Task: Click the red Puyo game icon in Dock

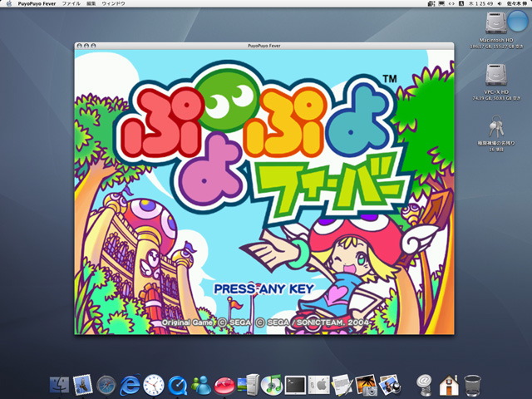Action: [x=224, y=386]
